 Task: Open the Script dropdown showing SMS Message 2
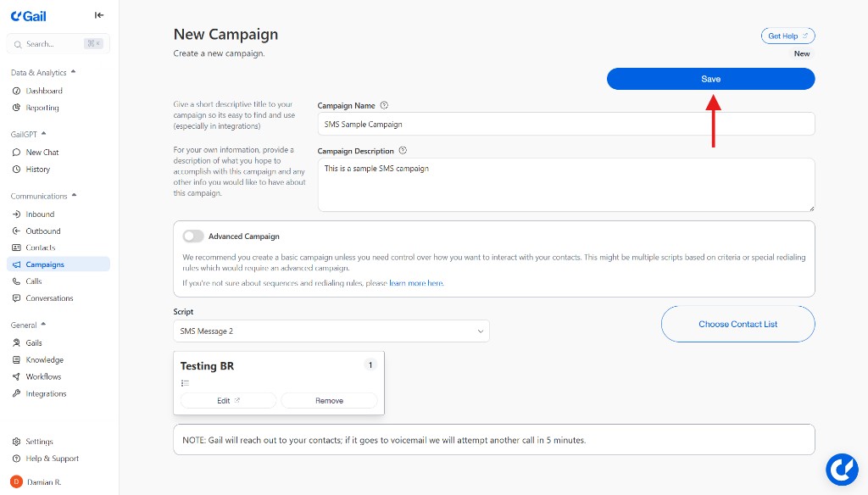coord(331,331)
